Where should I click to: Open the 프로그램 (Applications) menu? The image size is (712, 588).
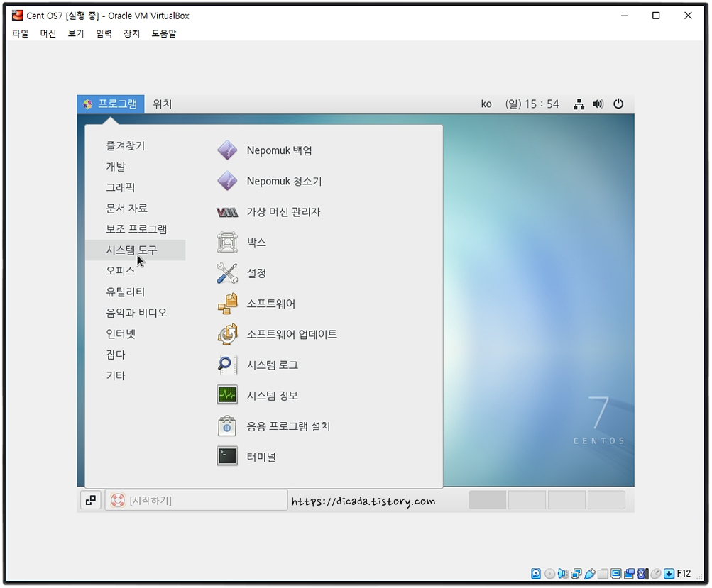tap(110, 104)
